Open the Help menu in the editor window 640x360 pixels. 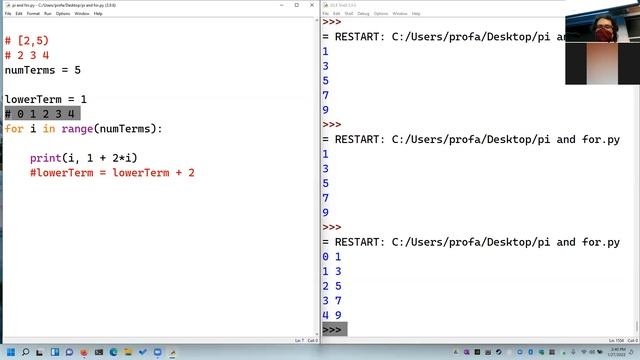(98, 13)
